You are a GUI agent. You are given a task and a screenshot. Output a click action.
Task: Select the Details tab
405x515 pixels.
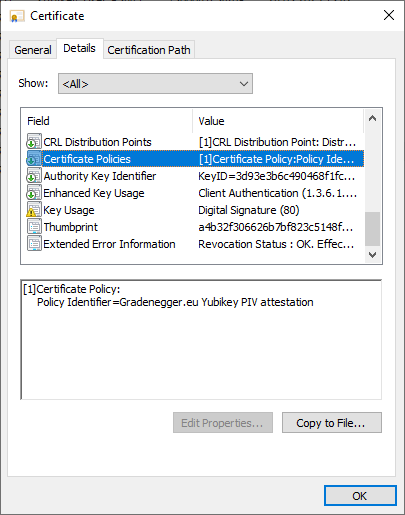point(79,48)
